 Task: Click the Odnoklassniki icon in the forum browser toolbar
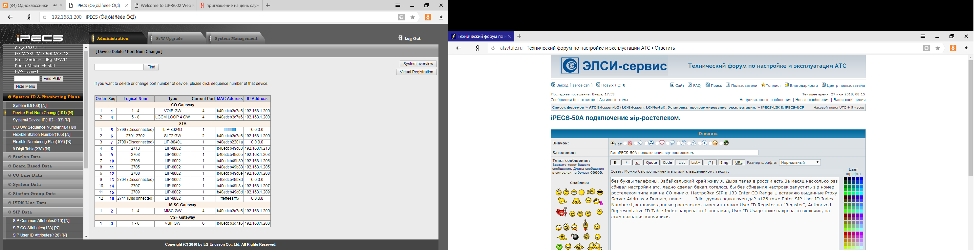[x=953, y=48]
